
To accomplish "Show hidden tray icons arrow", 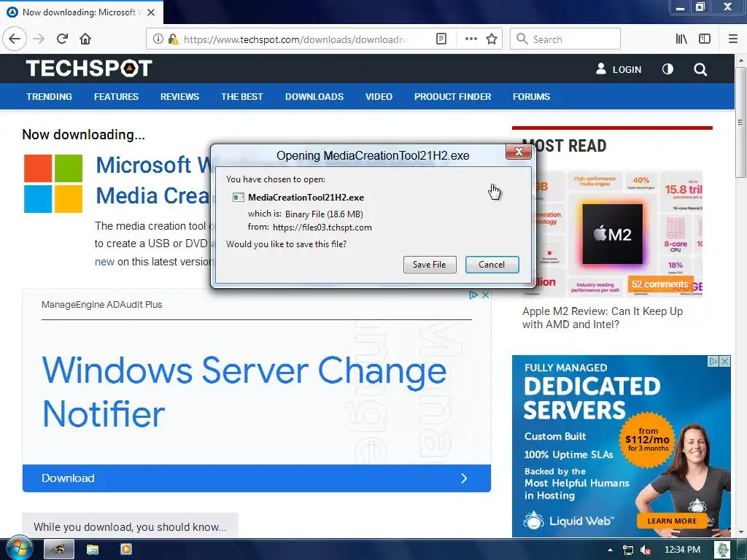I will click(611, 551).
